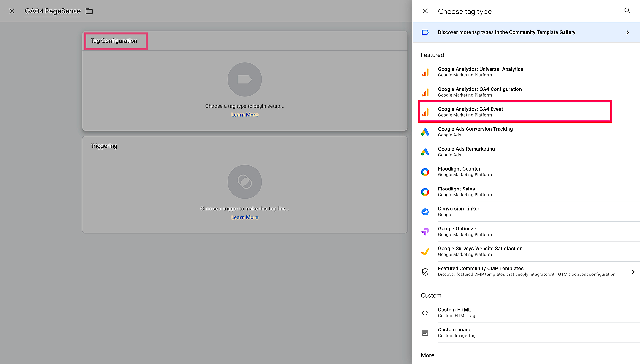The height and width of the screenshot is (364, 640).
Task: Open the shield icon for CMP Templates
Action: coord(425,272)
